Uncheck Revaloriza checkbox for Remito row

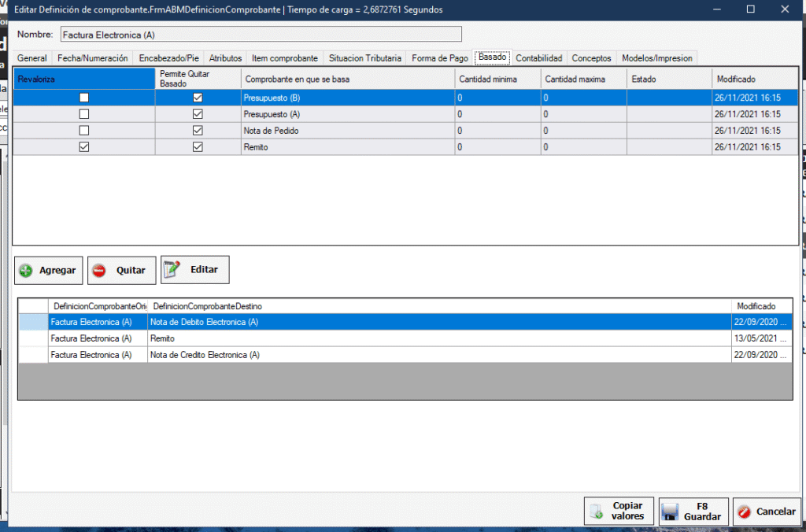[84, 147]
